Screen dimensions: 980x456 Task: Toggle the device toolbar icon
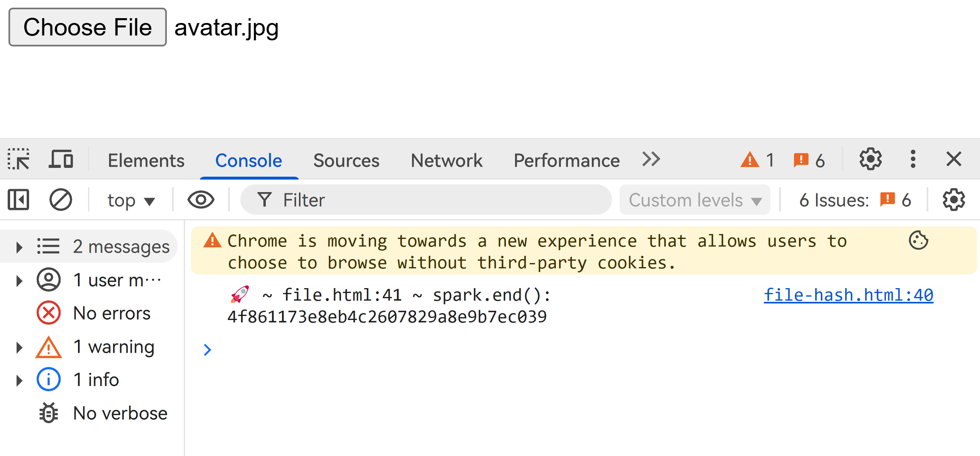click(61, 159)
